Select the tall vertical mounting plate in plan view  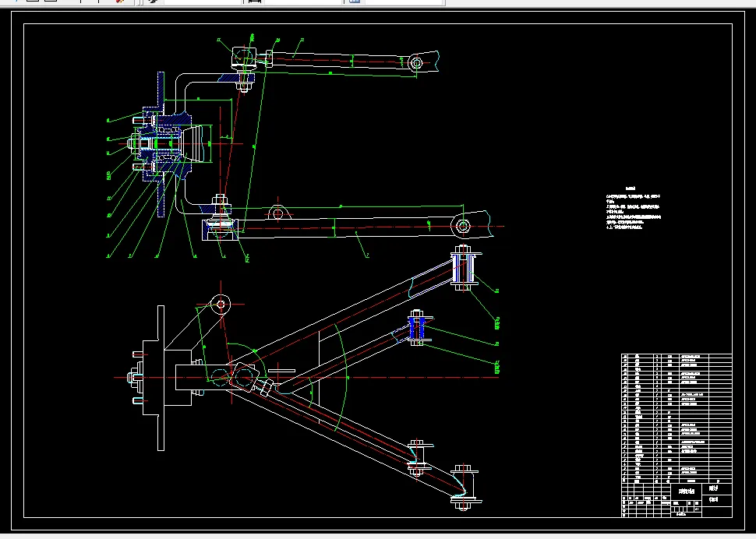[161, 378]
